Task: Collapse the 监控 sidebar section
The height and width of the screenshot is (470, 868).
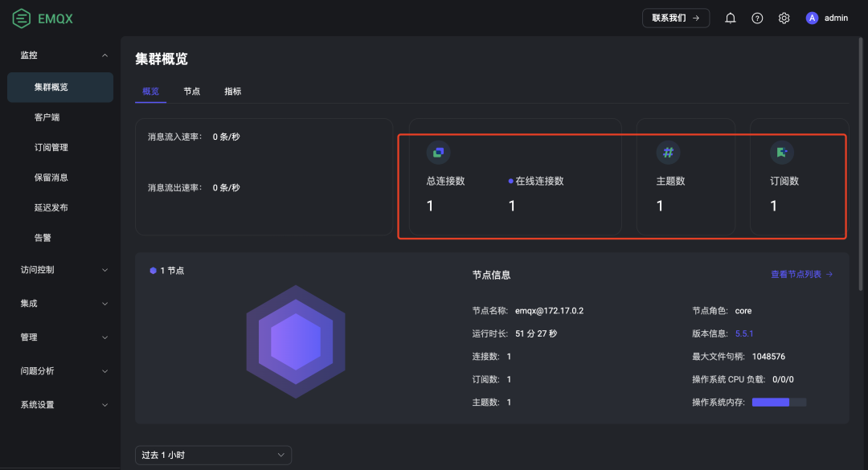Action: click(104, 56)
